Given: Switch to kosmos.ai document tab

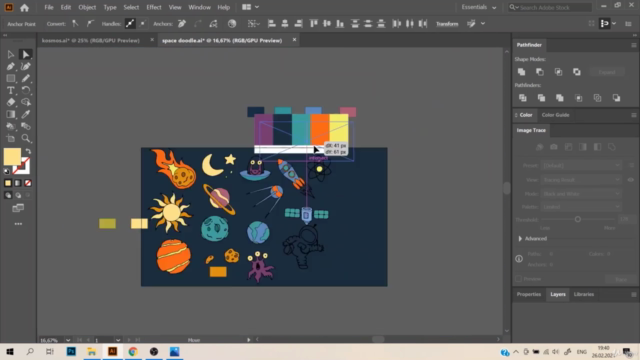Looking at the screenshot, I should tap(91, 40).
